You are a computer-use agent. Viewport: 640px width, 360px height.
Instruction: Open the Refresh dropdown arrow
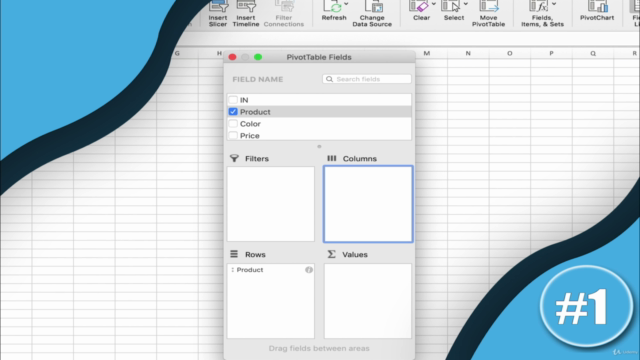pos(347,4)
